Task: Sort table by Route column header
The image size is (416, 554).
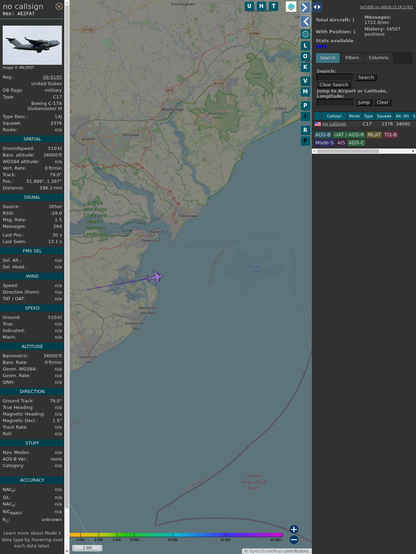Action: coord(354,116)
